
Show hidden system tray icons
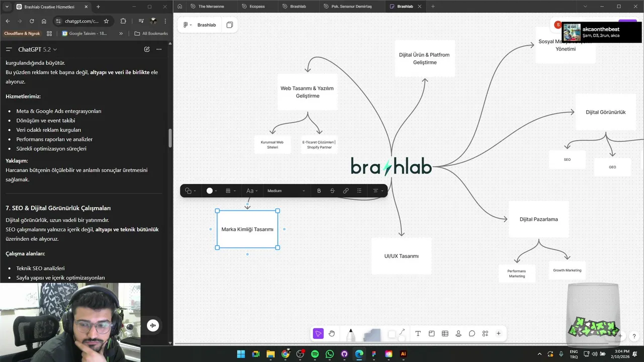click(540, 354)
